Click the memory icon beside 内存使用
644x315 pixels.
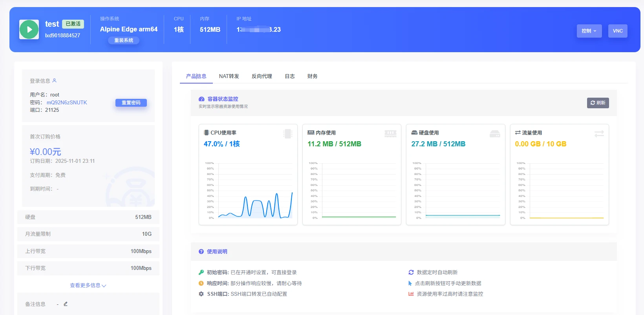[x=311, y=133]
